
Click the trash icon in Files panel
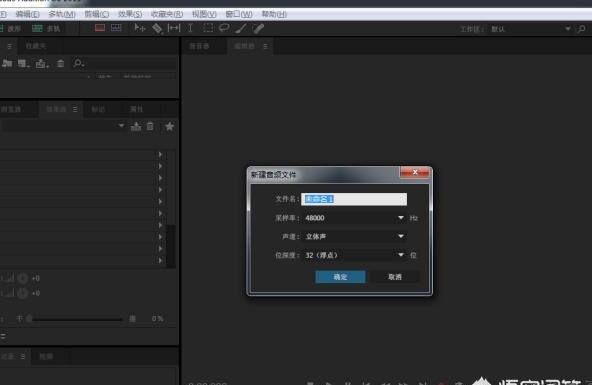(x=60, y=63)
